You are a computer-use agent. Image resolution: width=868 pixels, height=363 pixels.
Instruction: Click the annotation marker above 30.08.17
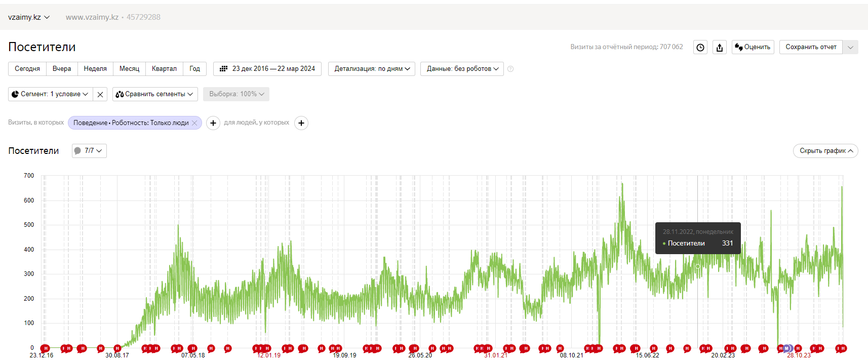[117, 348]
